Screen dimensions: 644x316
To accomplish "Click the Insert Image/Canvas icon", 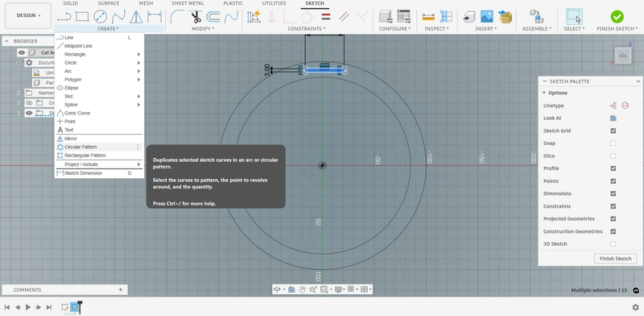I will click(x=487, y=16).
